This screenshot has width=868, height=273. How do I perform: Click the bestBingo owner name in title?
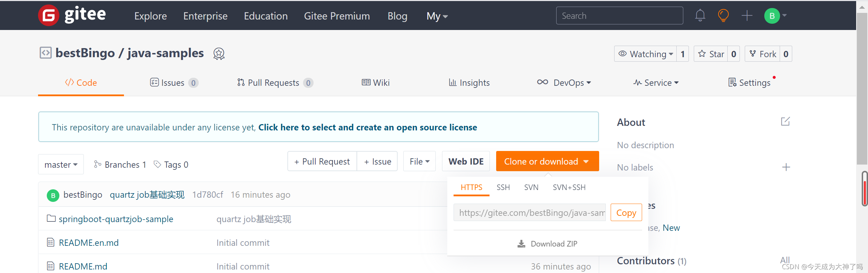click(85, 53)
